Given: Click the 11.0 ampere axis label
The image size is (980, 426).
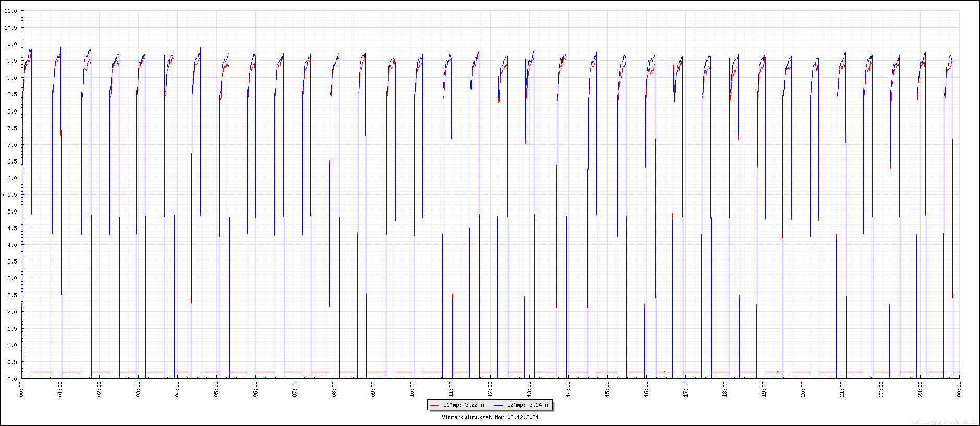Looking at the screenshot, I should click(x=10, y=11).
